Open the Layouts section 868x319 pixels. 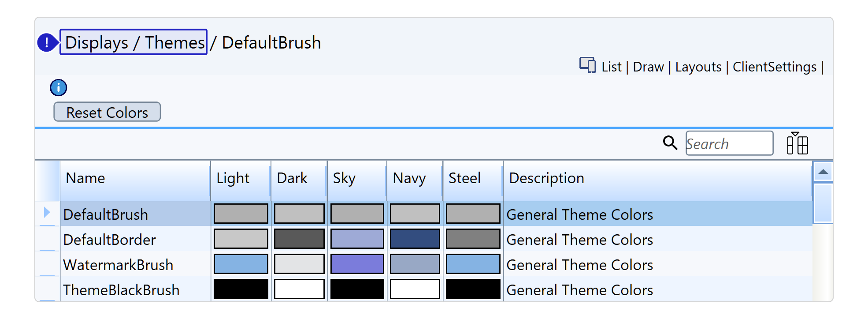[x=698, y=67]
